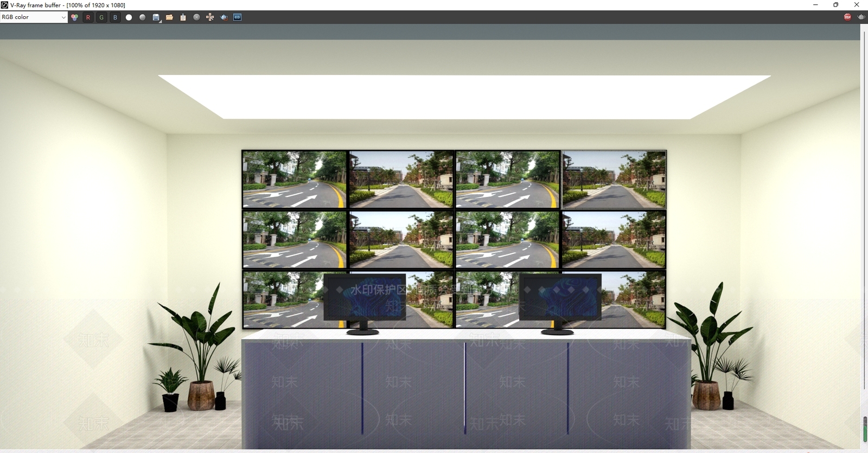Restore down the frame buffer window
Image resolution: width=868 pixels, height=453 pixels.
[836, 5]
